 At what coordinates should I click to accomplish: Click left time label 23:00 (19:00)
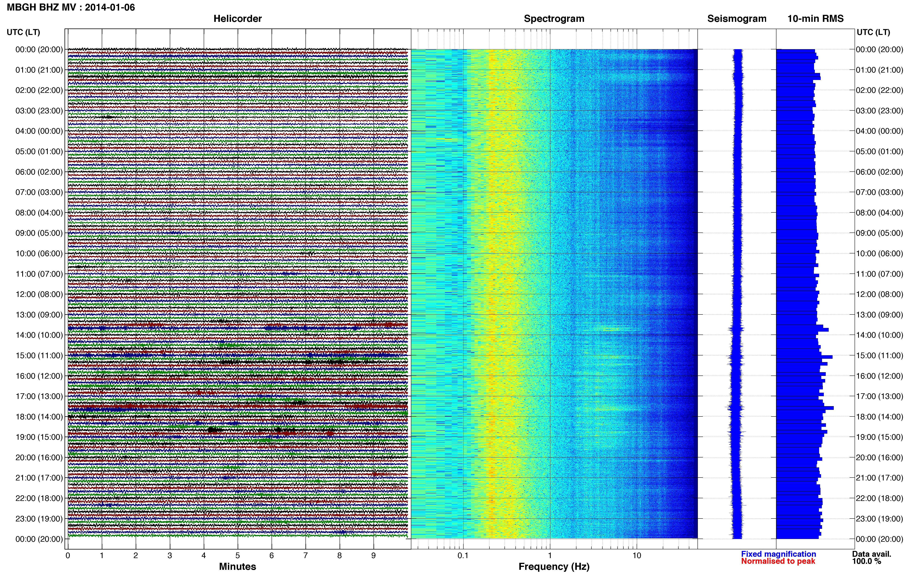coord(39,519)
